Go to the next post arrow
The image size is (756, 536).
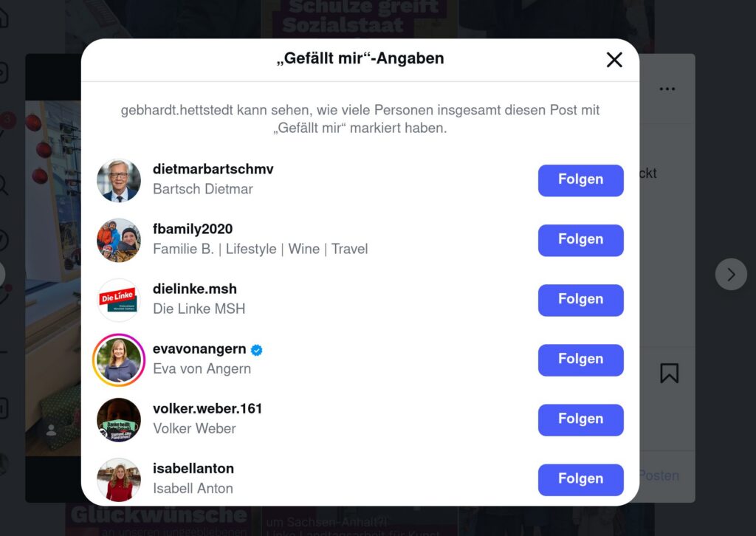click(731, 275)
